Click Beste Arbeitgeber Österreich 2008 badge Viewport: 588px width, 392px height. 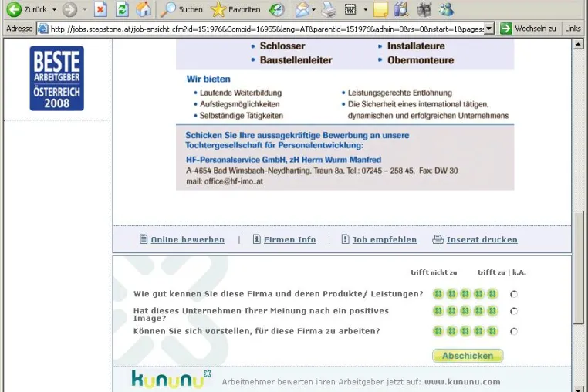click(x=56, y=79)
